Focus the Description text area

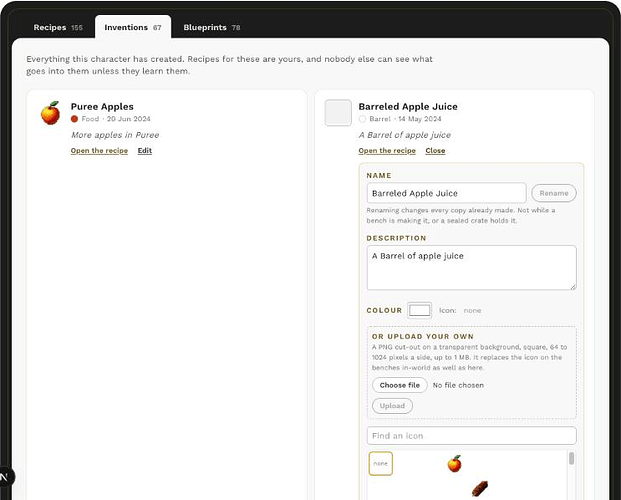tap(471, 267)
